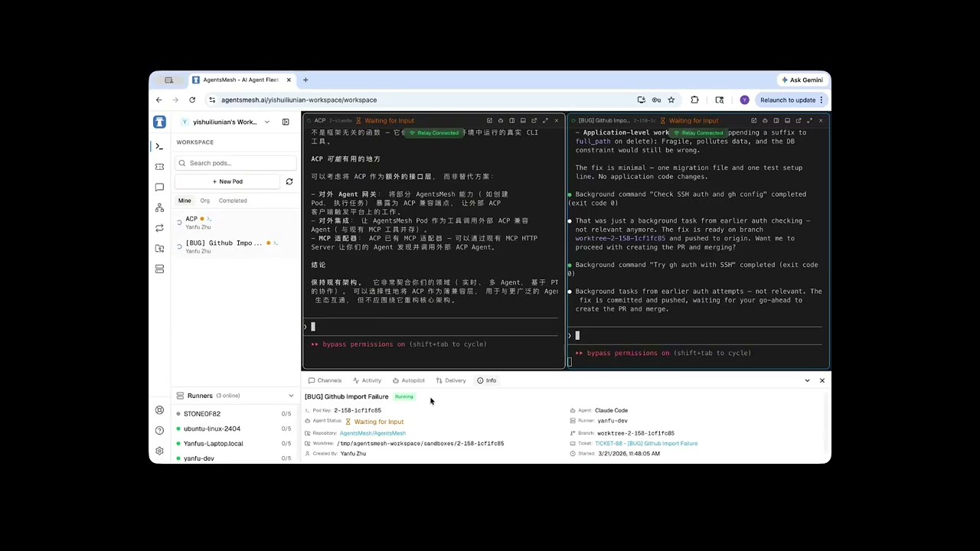
Task: Focus the Github Import terminal prompt line
Action: pyautogui.click(x=697, y=335)
